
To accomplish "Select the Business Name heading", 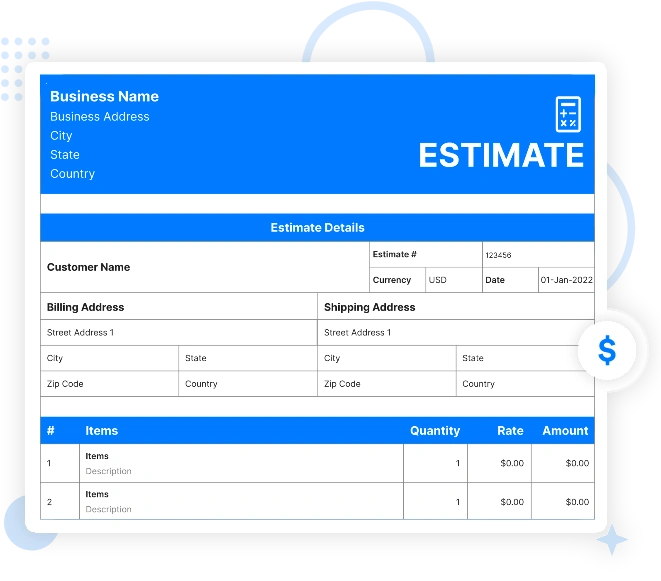I will 105,97.
